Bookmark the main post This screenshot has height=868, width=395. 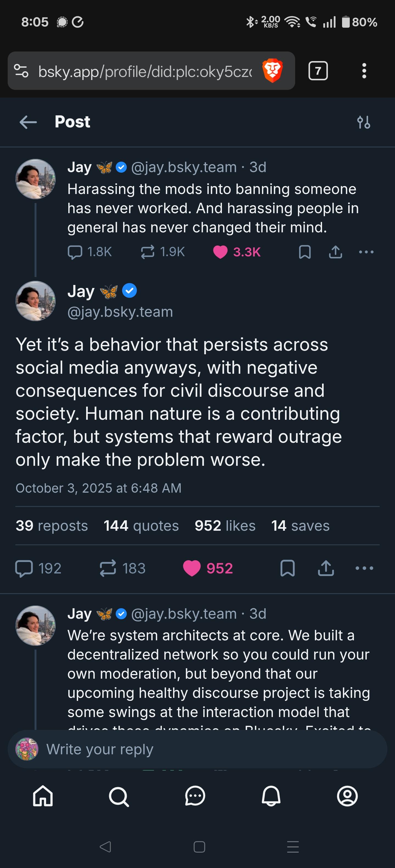point(287,568)
